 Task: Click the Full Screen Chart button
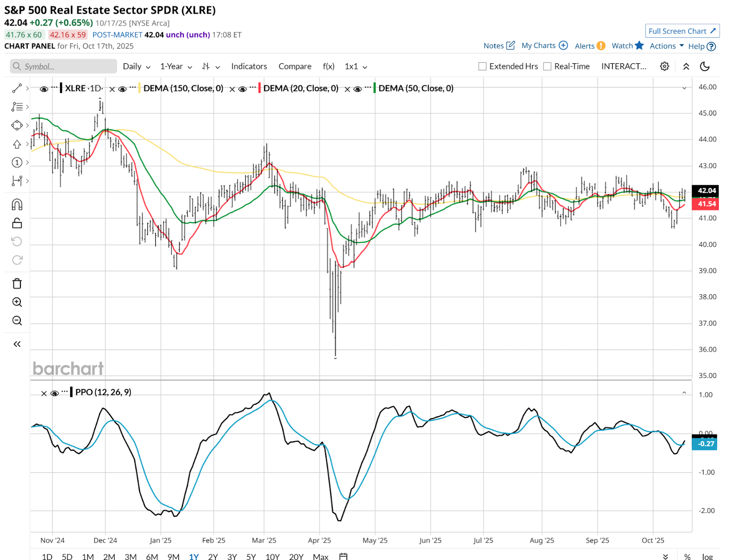click(682, 31)
